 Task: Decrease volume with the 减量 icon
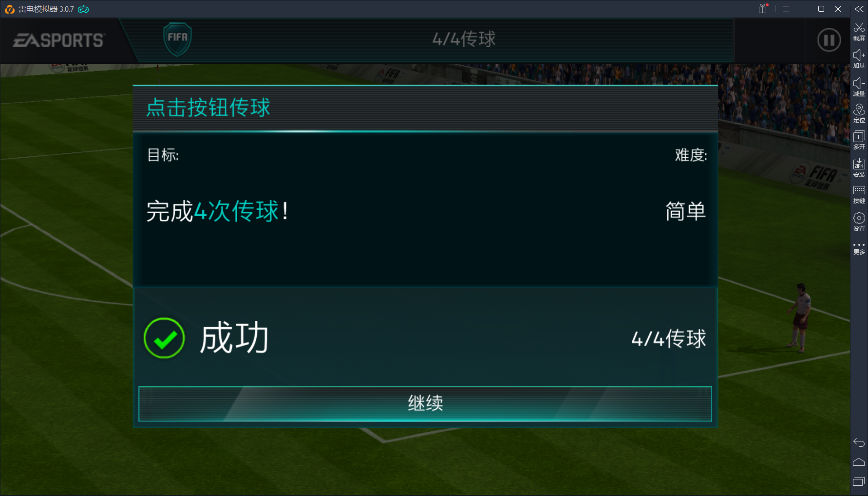(x=859, y=87)
